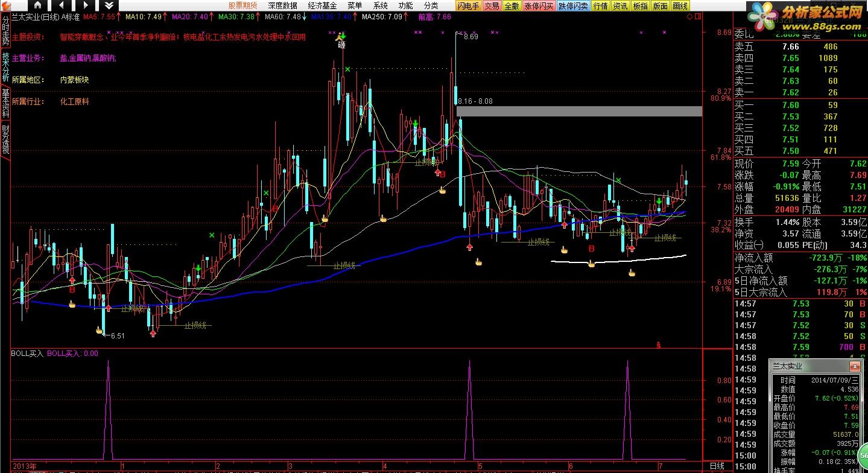Click the 买一 7.60 order book row
868x473 pixels.
tap(799, 106)
